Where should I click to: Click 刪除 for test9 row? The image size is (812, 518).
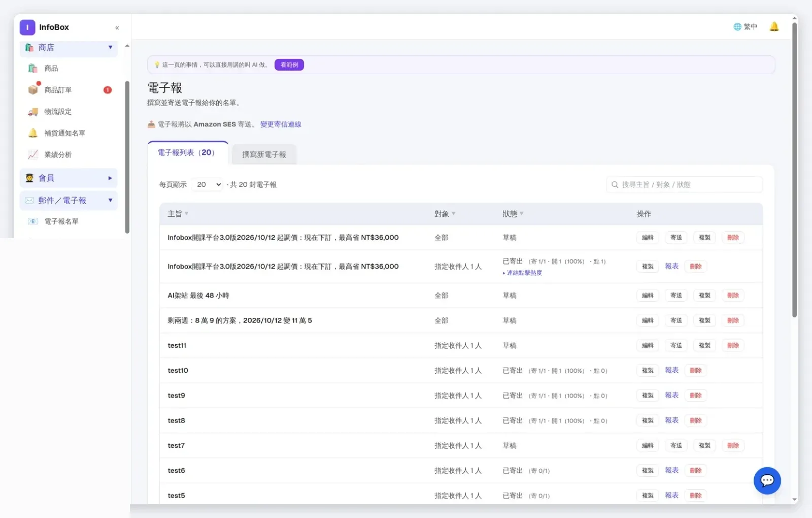coord(696,396)
